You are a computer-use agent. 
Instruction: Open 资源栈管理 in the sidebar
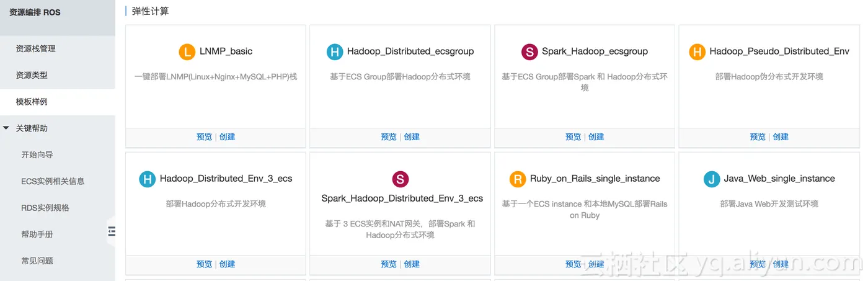36,48
